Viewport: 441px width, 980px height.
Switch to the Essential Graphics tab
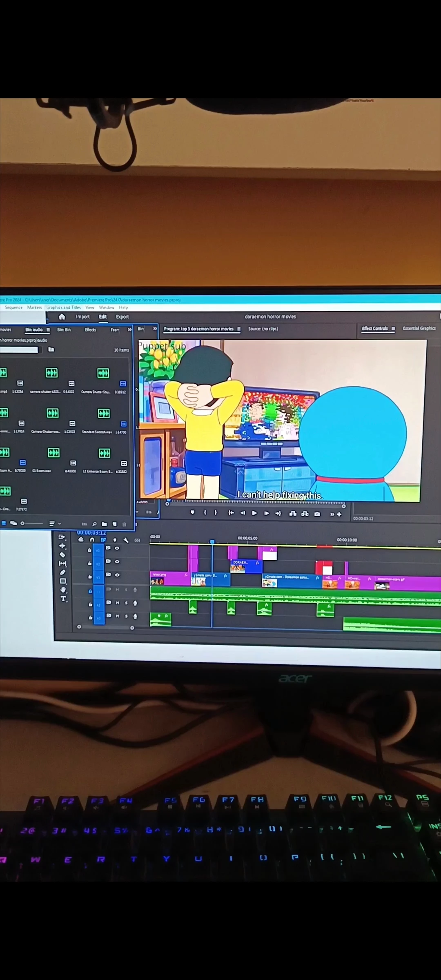pos(419,328)
